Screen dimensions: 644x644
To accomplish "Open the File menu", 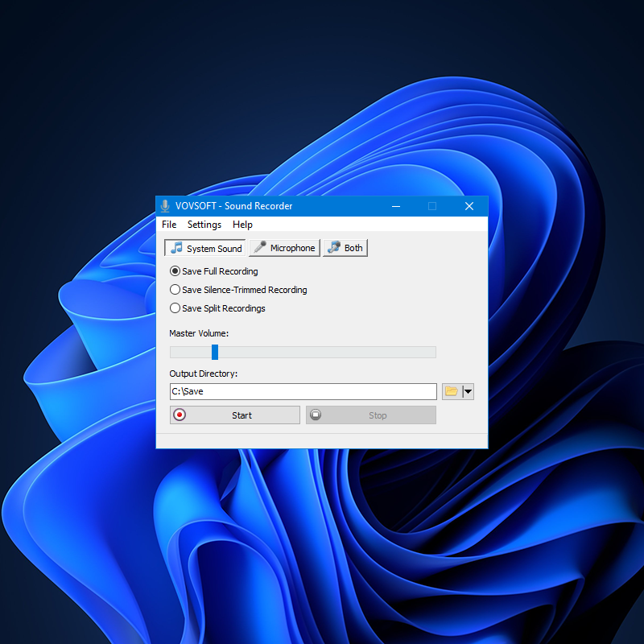I will [169, 225].
